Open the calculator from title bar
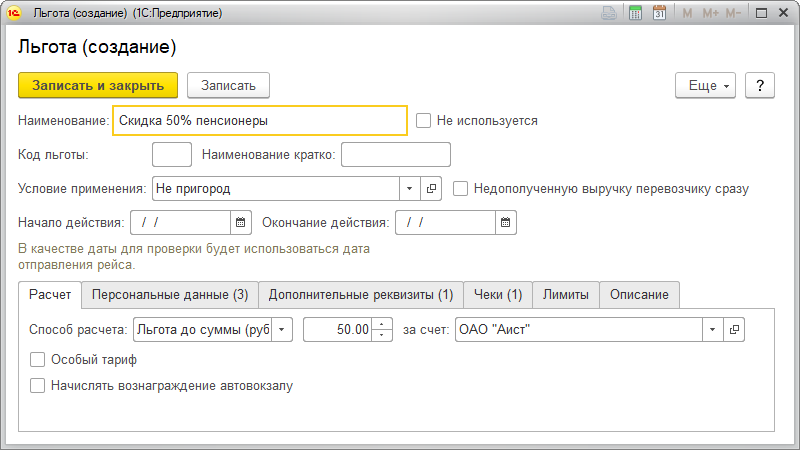The height and width of the screenshot is (450, 800). tap(635, 14)
